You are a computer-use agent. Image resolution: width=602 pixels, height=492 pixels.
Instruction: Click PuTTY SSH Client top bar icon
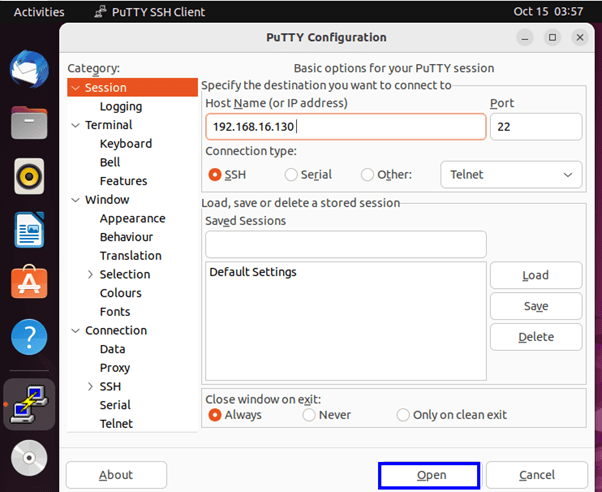100,12
